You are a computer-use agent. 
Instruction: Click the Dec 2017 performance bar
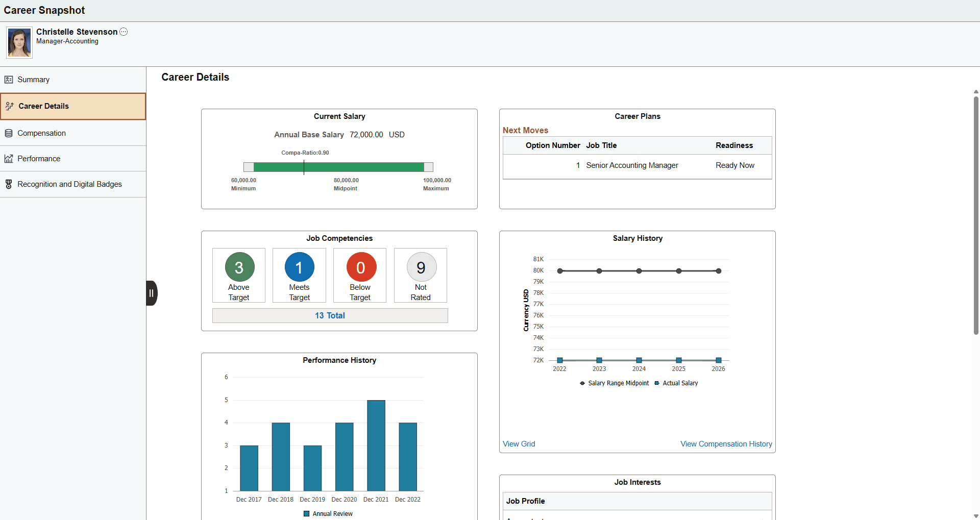[x=249, y=468]
